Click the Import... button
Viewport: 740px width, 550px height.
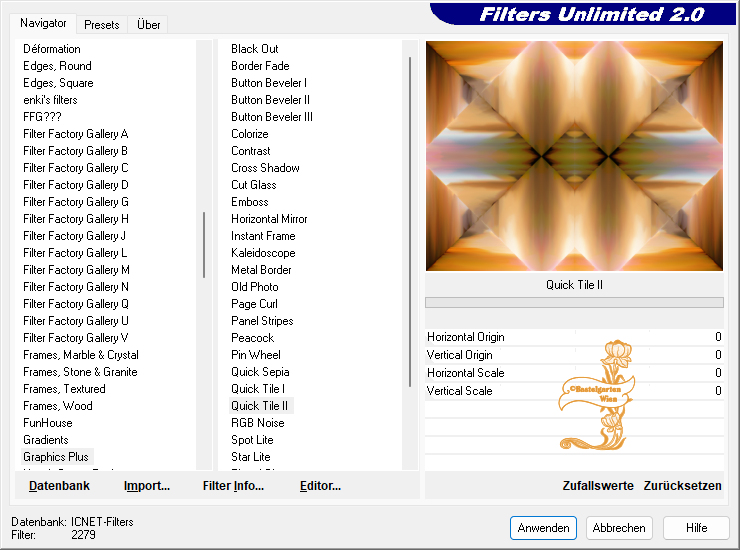click(147, 486)
